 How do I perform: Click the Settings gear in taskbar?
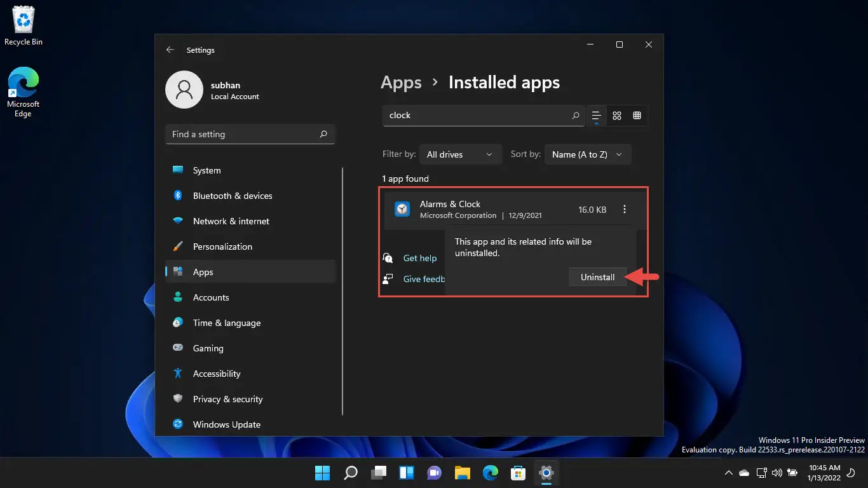point(546,473)
